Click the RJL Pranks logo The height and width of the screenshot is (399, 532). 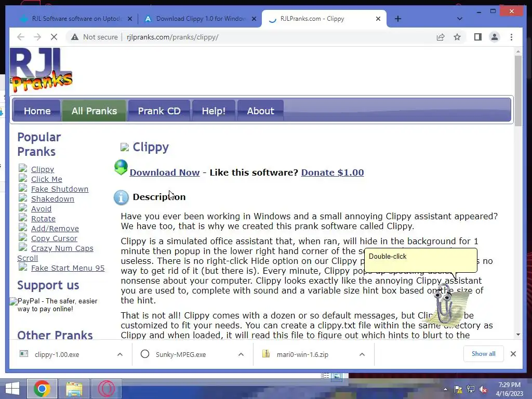coord(41,70)
